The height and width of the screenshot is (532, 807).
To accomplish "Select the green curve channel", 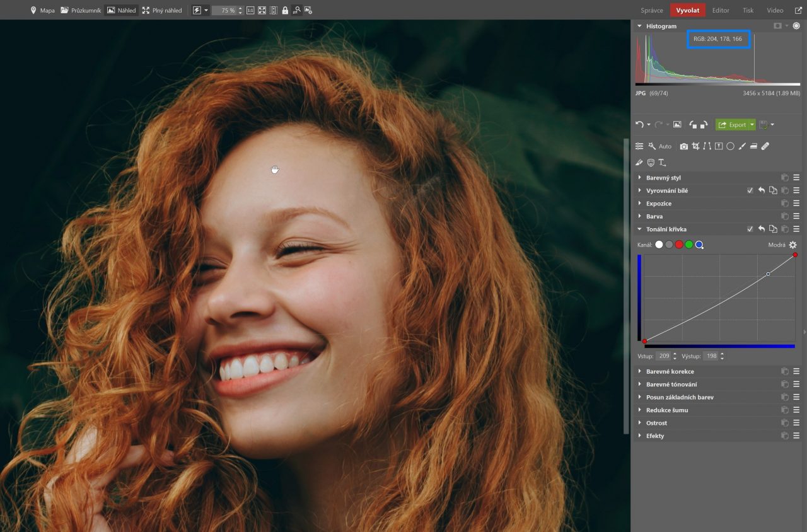I will point(689,245).
